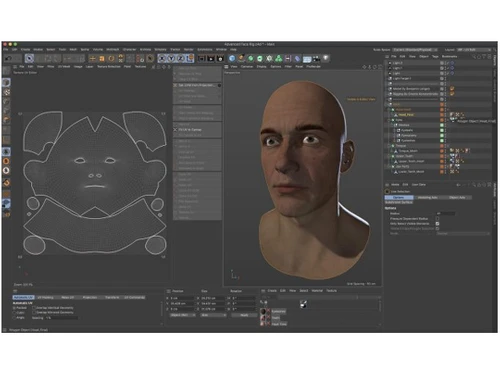Click the Model mode icon in left palette
Screen dimensions: 500x375
(6, 82)
